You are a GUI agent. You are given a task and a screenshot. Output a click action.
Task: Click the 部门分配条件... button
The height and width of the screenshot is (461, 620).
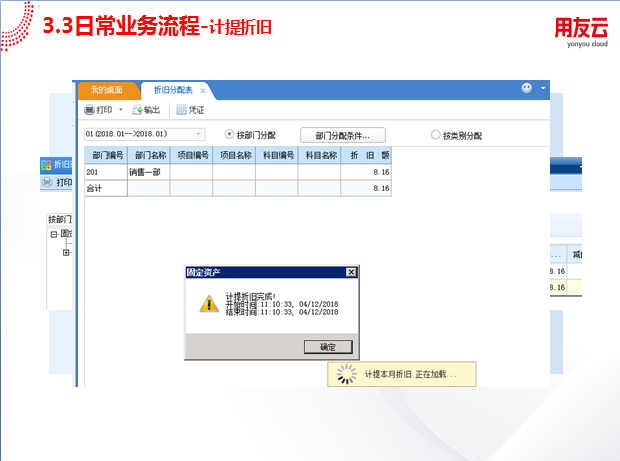(343, 136)
